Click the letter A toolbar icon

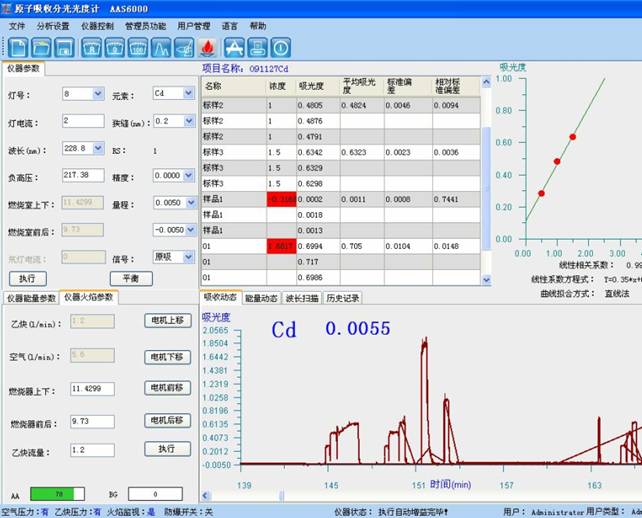[x=234, y=47]
